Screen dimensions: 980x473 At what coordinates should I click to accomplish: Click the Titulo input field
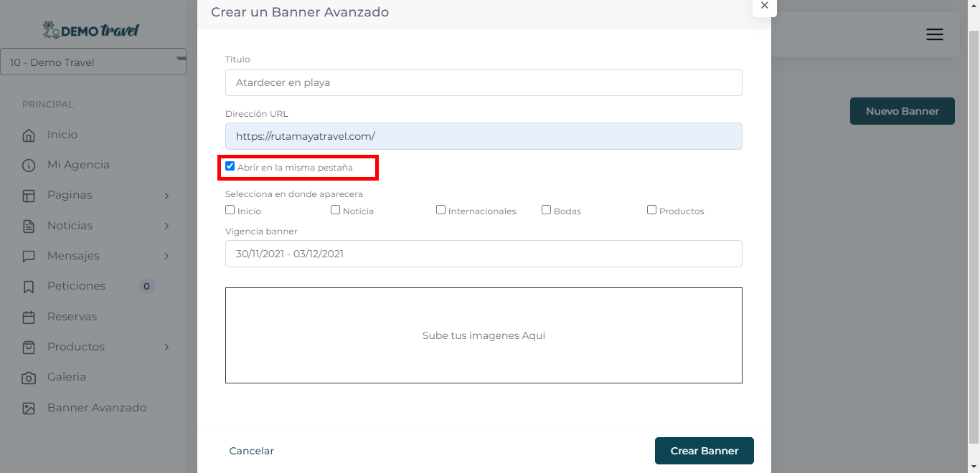(484, 82)
